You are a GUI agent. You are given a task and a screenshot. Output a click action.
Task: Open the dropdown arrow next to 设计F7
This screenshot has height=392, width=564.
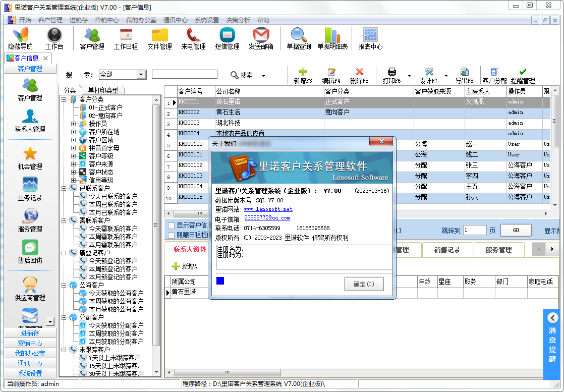click(x=446, y=76)
